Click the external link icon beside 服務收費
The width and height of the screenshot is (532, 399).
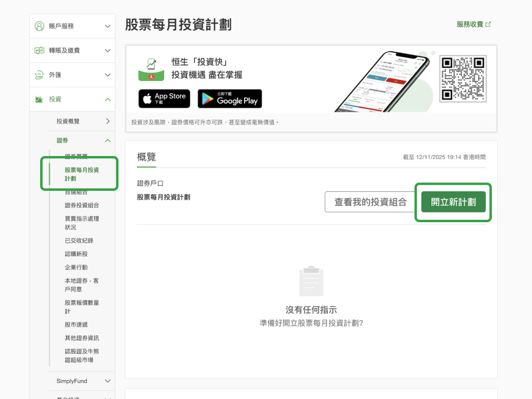tap(488, 24)
